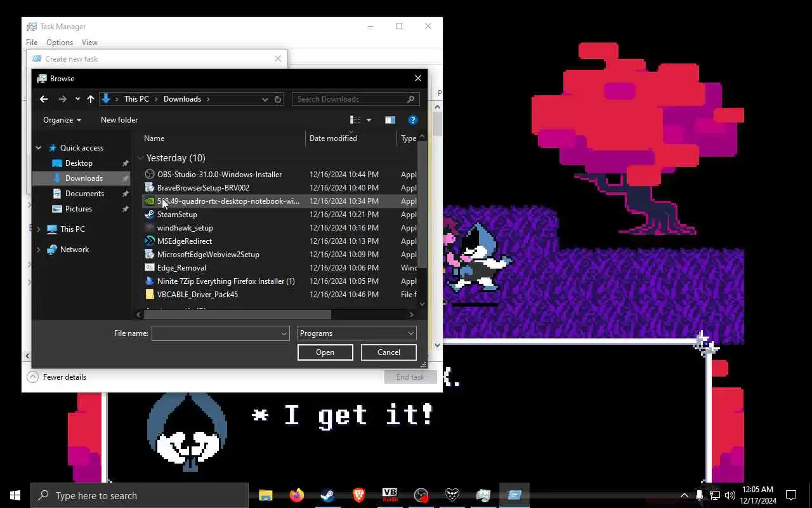This screenshot has height=508, width=812.
Task: Expand the address bar history dropdown
Action: point(265,99)
